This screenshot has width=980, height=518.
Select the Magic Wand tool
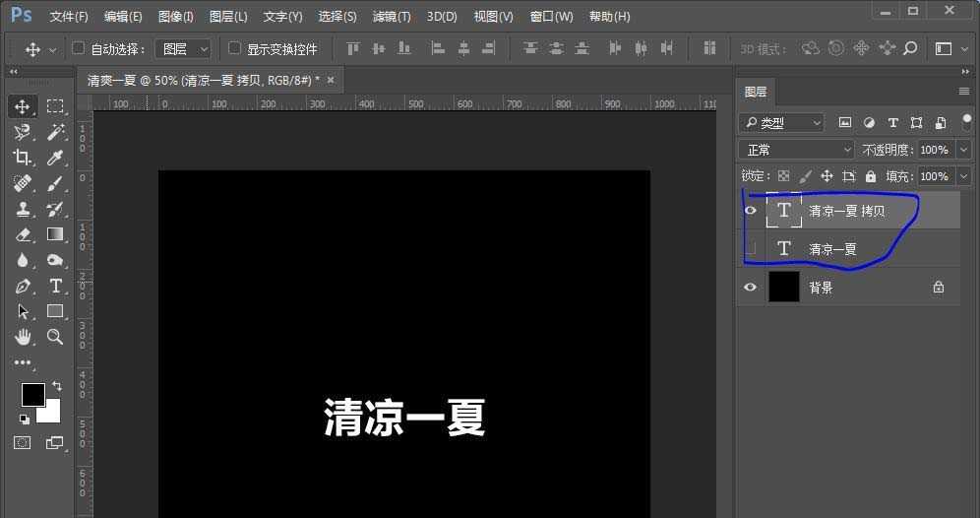pyautogui.click(x=55, y=132)
